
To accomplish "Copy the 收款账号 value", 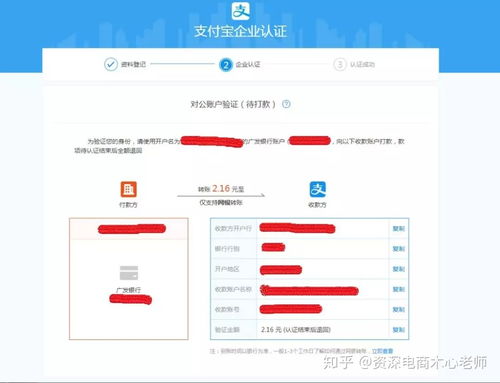I will (399, 310).
